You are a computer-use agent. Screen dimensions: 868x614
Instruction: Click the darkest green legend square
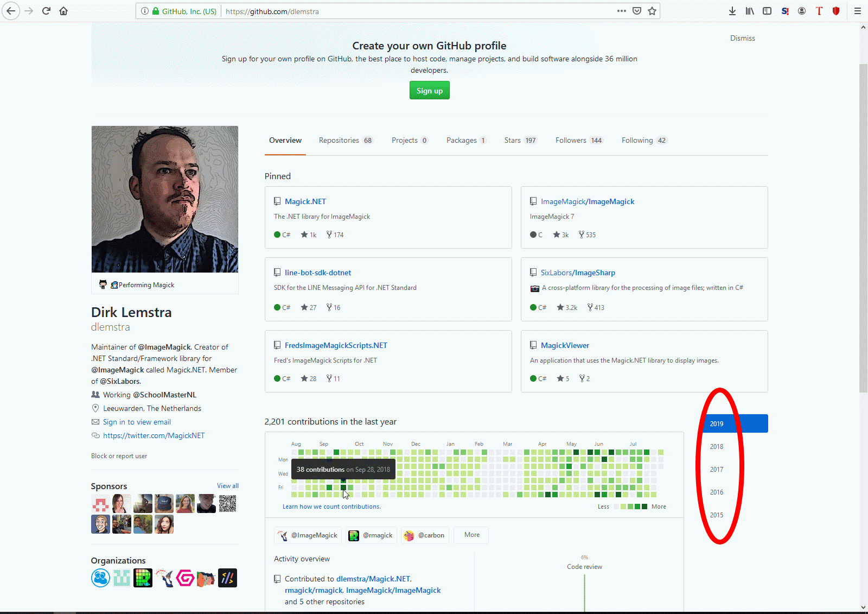(644, 507)
